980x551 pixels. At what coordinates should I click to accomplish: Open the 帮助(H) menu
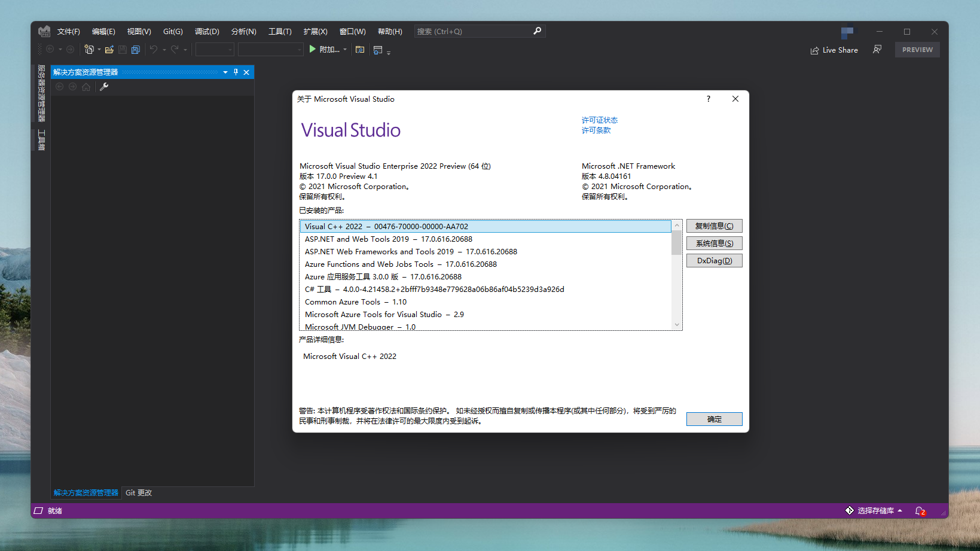click(x=390, y=32)
